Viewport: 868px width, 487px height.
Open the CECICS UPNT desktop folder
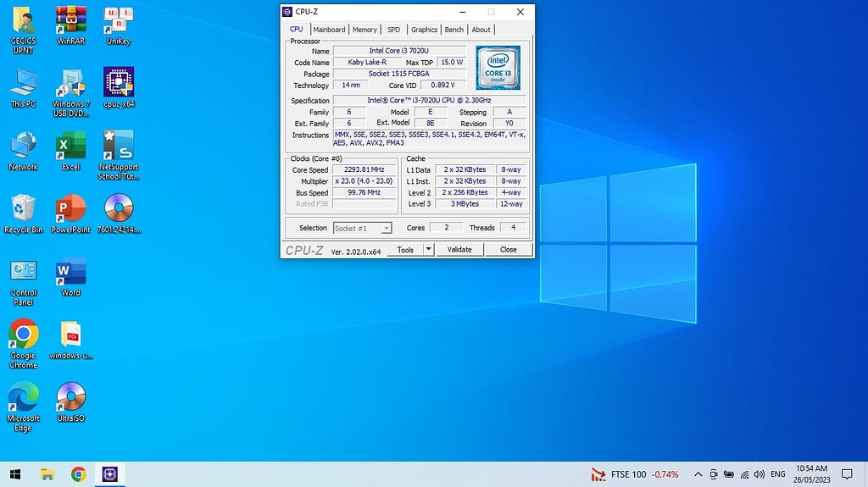(x=23, y=30)
